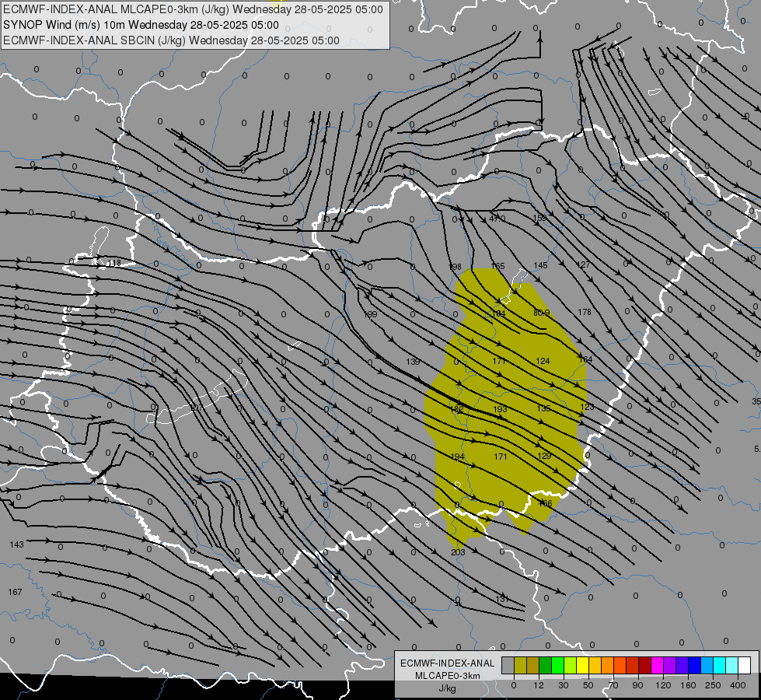Select the dark maroon-red legend swatch
The width and height of the screenshot is (761, 700).
tap(645, 665)
